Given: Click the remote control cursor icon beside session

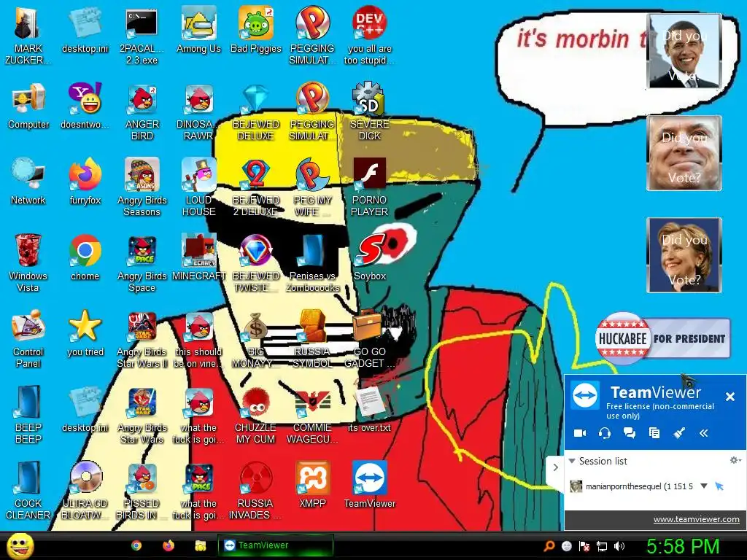Looking at the screenshot, I should pos(719,486).
